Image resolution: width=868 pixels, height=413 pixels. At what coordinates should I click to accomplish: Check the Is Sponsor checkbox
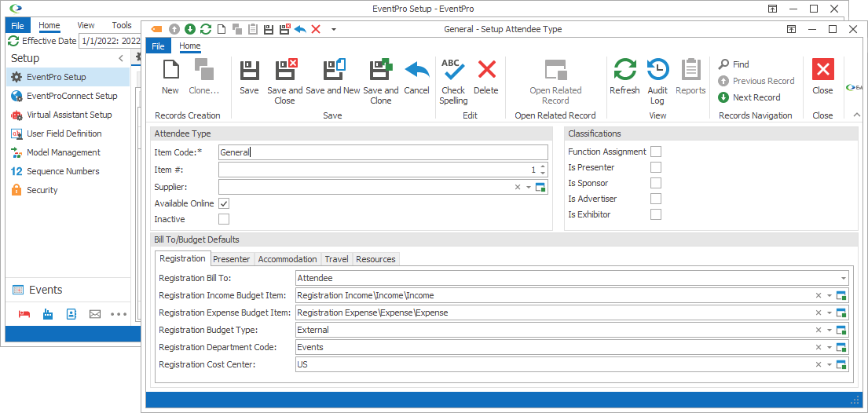point(656,183)
